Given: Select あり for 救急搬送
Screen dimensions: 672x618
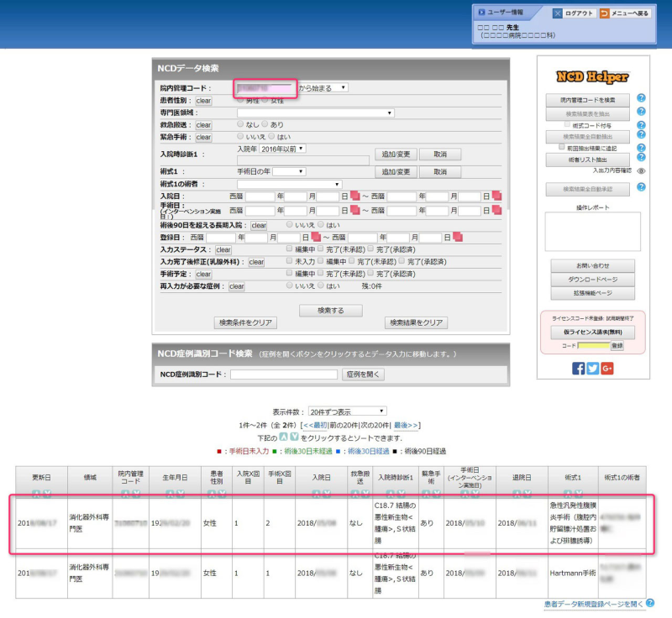Looking at the screenshot, I should [x=265, y=123].
